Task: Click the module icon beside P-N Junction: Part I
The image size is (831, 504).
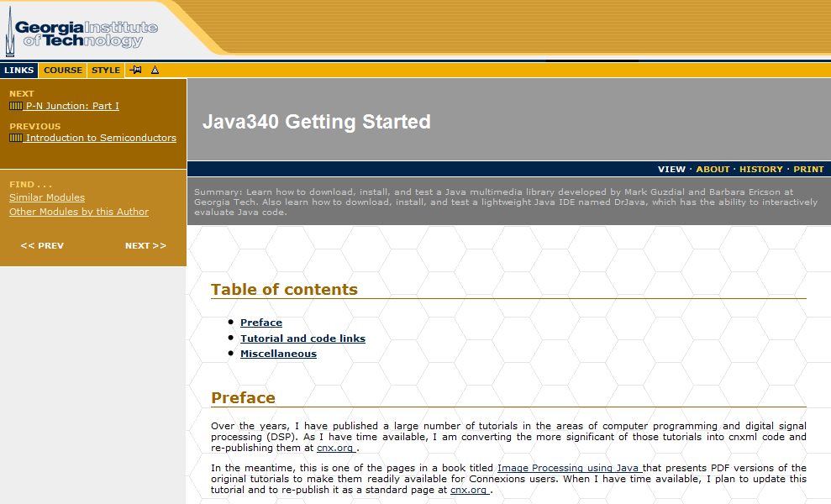Action: click(15, 106)
